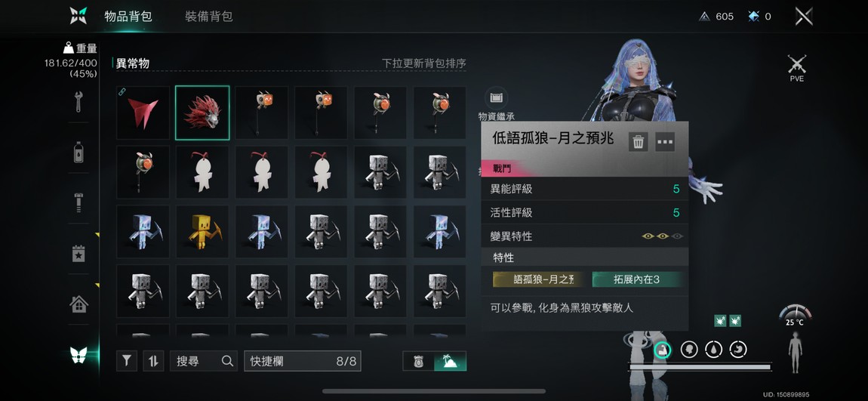Screen dimensions: 868x401
Task: Click the filter funnel icon
Action: coord(127,361)
